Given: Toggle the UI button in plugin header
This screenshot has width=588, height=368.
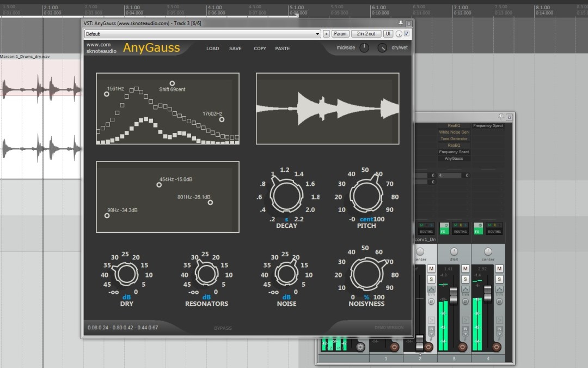Looking at the screenshot, I should tap(388, 34).
